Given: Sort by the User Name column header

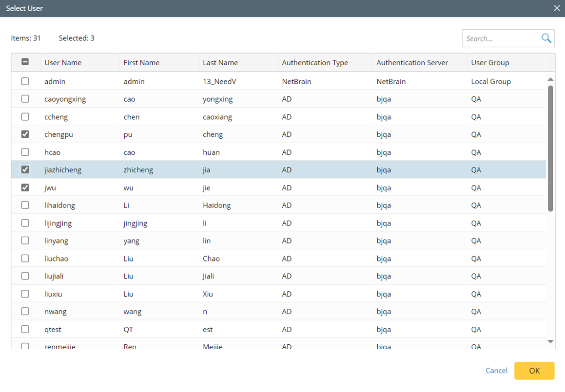Looking at the screenshot, I should 63,63.
